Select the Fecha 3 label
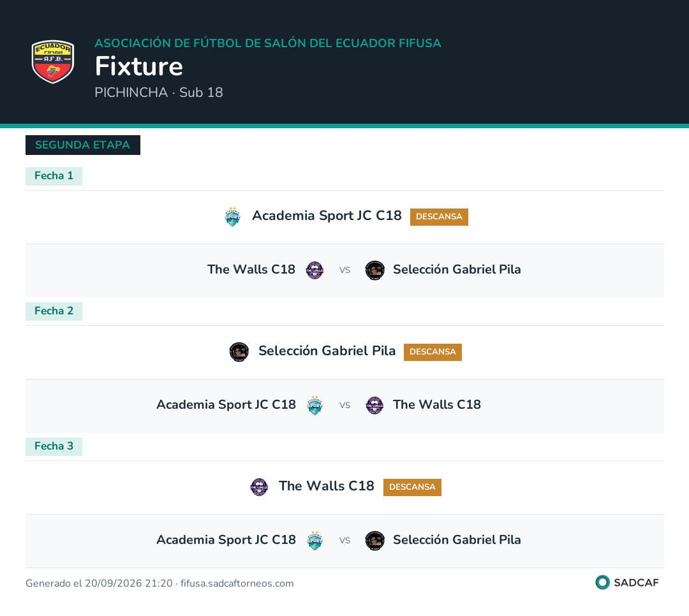Image resolution: width=689 pixels, height=616 pixels. click(54, 446)
